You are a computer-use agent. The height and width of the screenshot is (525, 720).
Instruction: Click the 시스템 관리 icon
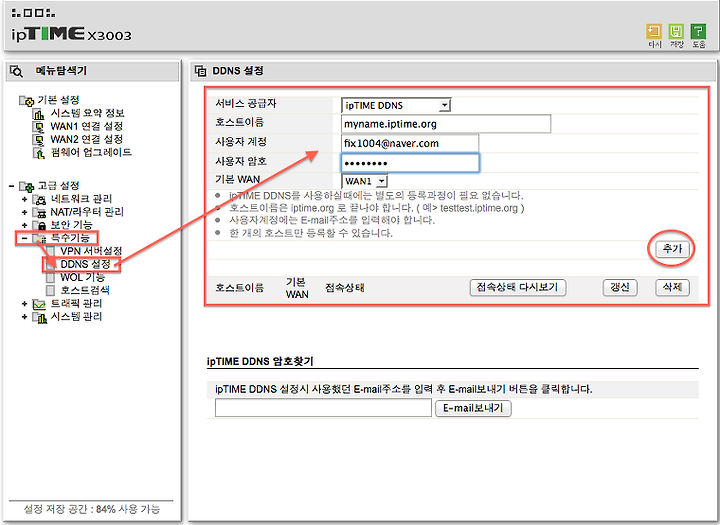pyautogui.click(x=40, y=317)
